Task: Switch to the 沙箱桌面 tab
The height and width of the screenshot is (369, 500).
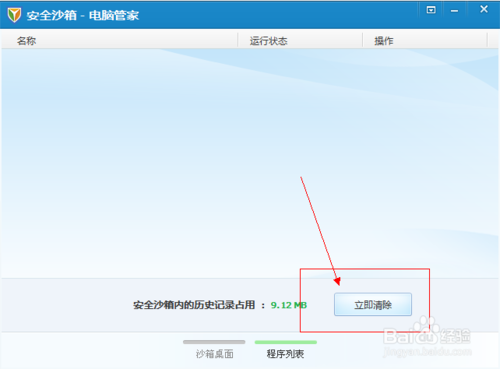Action: (x=214, y=349)
